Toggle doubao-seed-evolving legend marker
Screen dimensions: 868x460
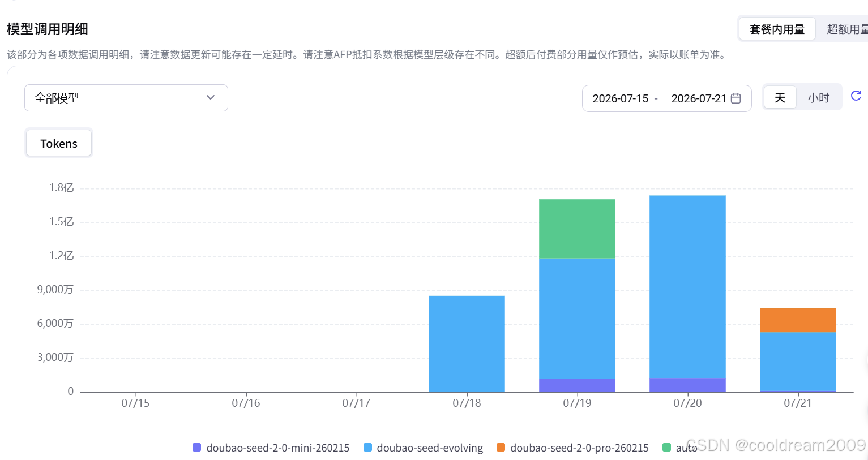tap(367, 448)
